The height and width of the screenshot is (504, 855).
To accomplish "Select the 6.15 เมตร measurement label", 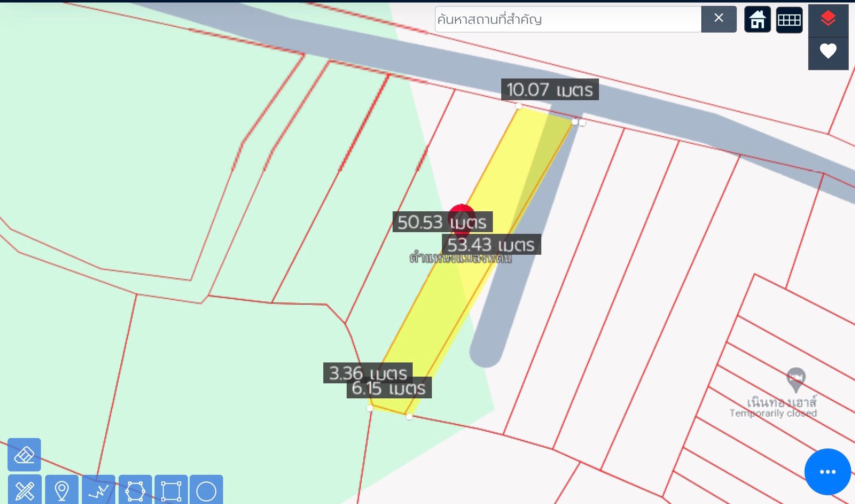I will pyautogui.click(x=389, y=388).
